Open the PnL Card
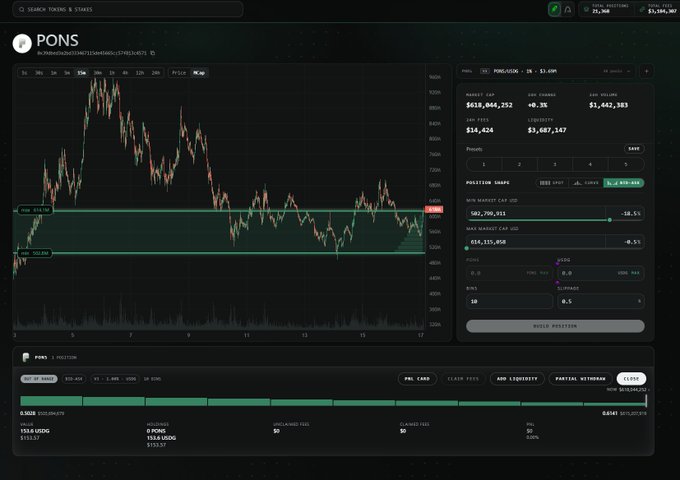The image size is (680, 480). [x=417, y=379]
